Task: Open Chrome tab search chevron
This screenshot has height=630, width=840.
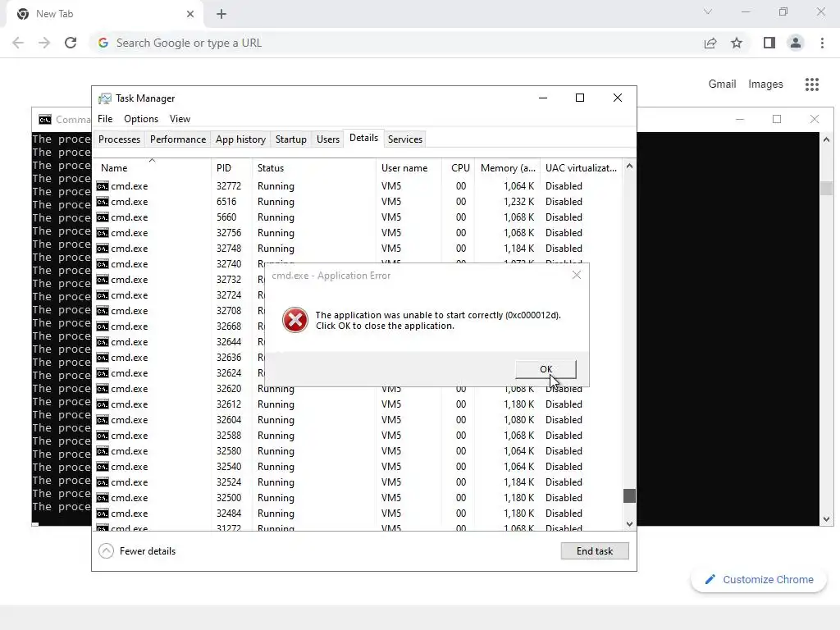Action: (x=708, y=11)
